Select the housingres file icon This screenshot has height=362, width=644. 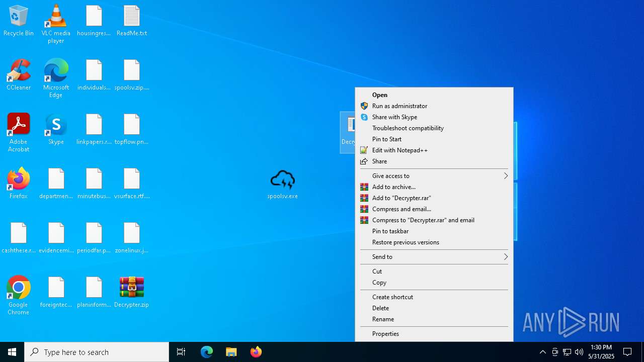pos(94,21)
